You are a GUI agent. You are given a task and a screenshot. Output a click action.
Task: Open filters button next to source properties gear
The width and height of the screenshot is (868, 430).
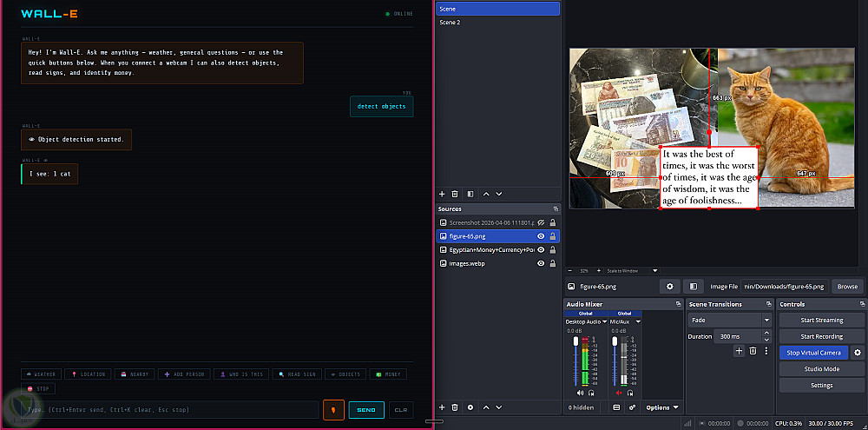click(693, 287)
